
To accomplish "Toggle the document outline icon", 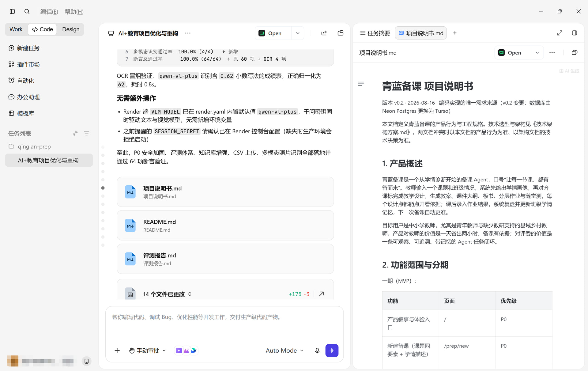I will [x=361, y=84].
